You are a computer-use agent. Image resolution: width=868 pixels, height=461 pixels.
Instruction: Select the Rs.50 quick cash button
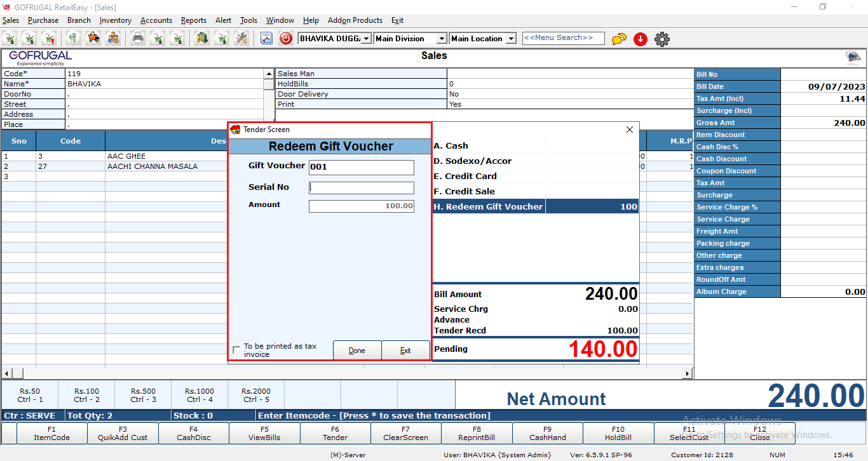30,396
